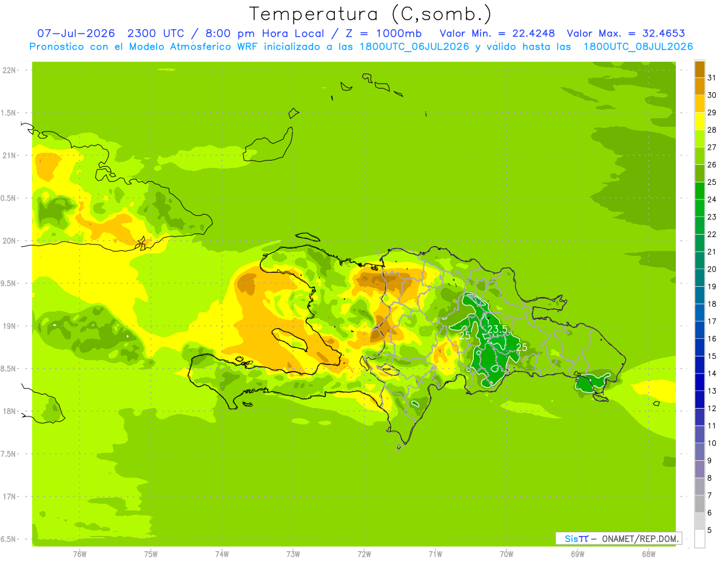This screenshot has height=562, width=728.
Task: Click the "22N" latitude label
Action: click(9, 70)
